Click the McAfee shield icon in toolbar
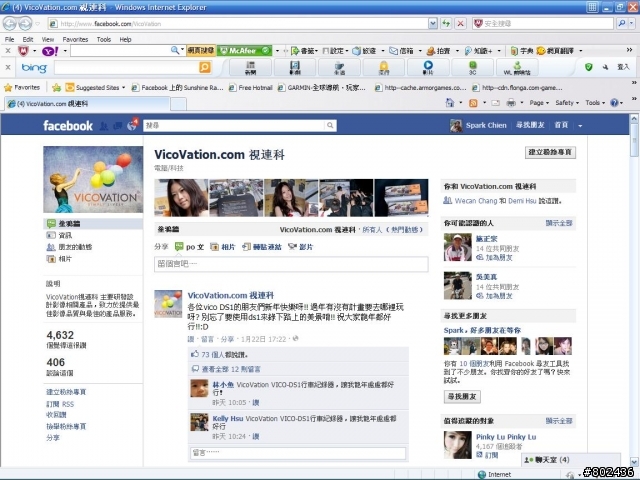This screenshot has height=480, width=640. click(x=23, y=51)
